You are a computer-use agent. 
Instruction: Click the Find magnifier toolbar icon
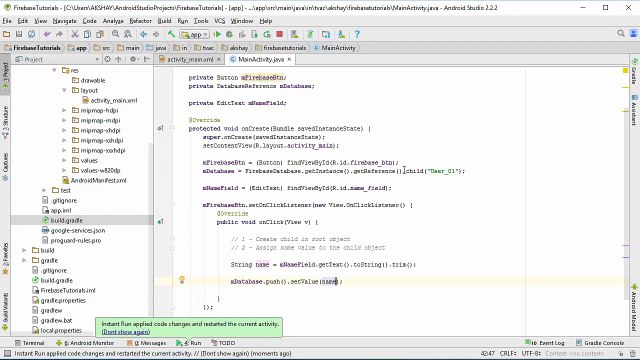coord(116,34)
